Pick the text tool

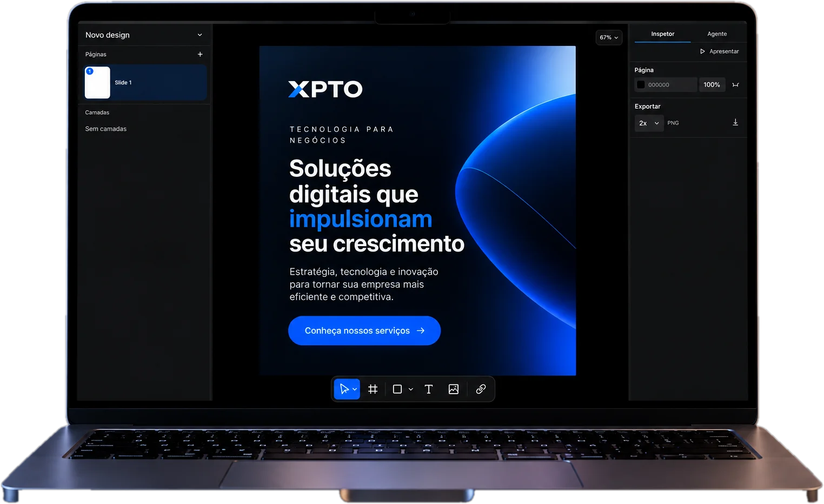point(429,389)
